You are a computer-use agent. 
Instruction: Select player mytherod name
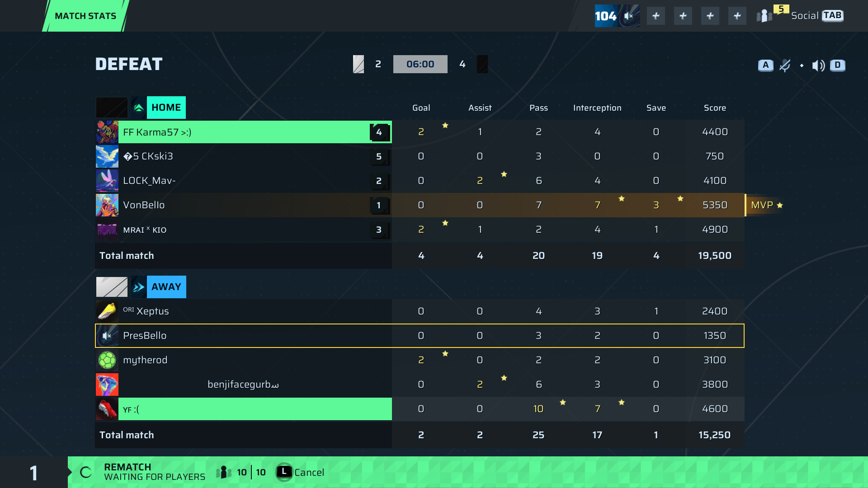[x=145, y=360]
